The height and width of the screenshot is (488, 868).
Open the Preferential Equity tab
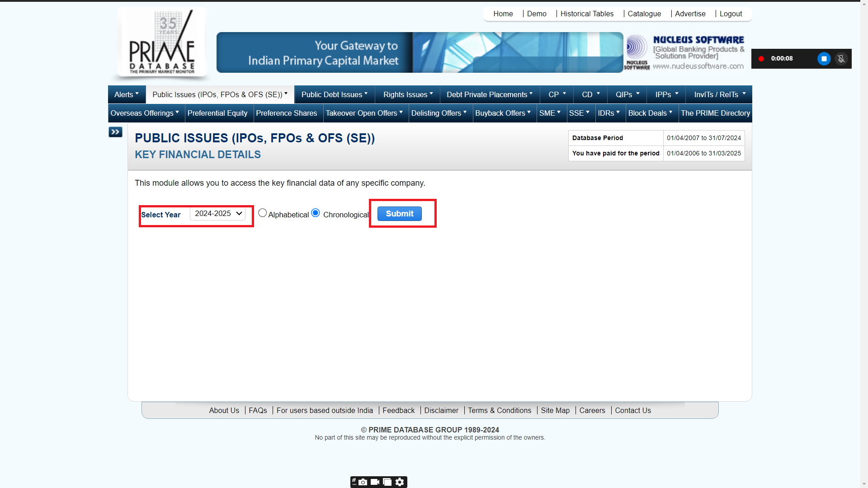pyautogui.click(x=217, y=113)
